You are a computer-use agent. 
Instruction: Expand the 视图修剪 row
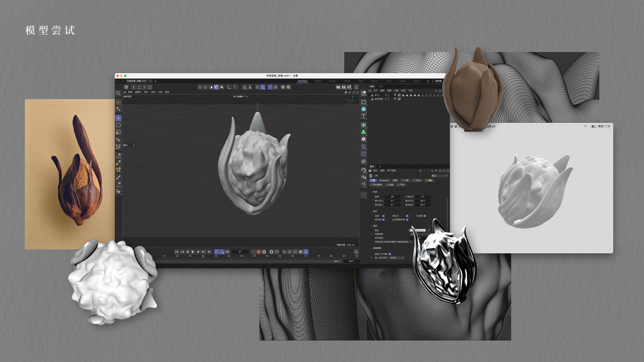pyautogui.click(x=371, y=234)
